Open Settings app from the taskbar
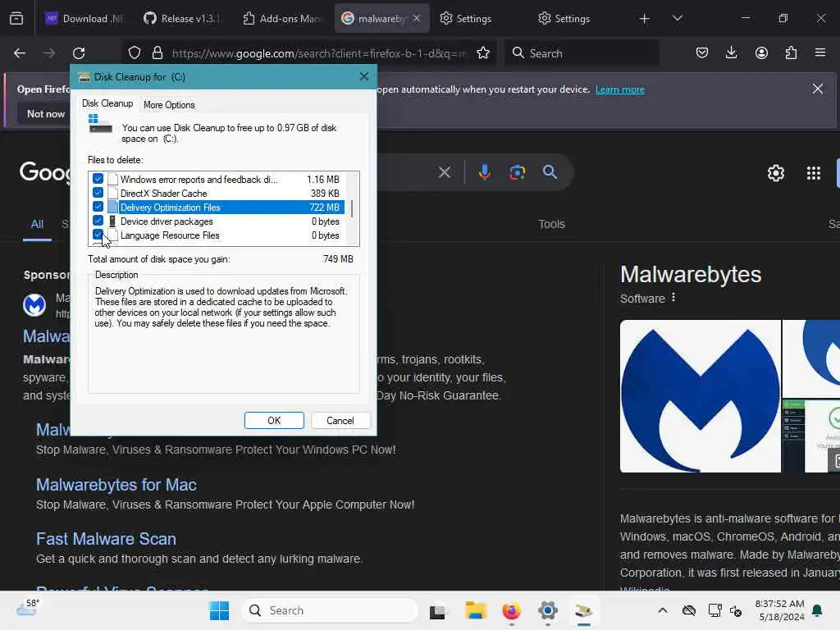 pos(547,610)
